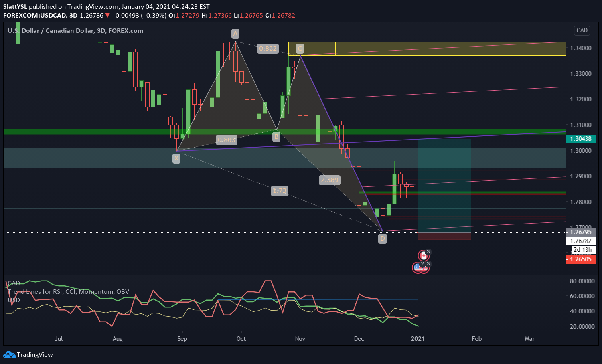602x364 pixels.
Task: Select harmonic pattern point label D
Action: click(383, 239)
